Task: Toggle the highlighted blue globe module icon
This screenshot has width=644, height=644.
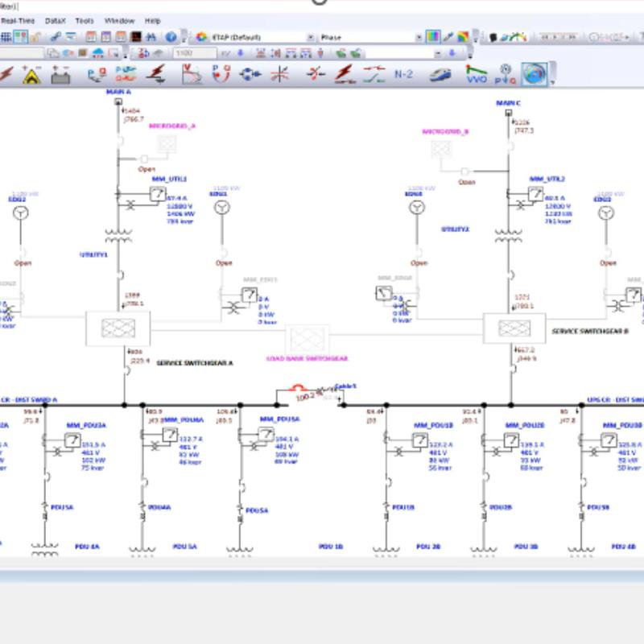Action: coord(534,74)
